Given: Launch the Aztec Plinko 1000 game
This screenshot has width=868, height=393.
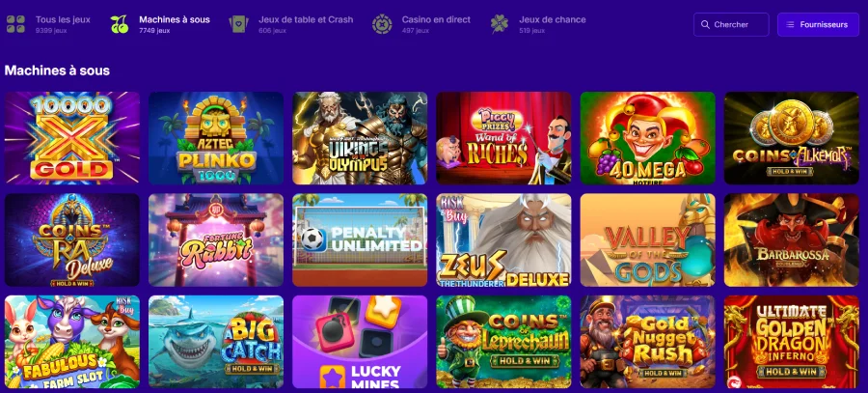Looking at the screenshot, I should click(x=216, y=138).
